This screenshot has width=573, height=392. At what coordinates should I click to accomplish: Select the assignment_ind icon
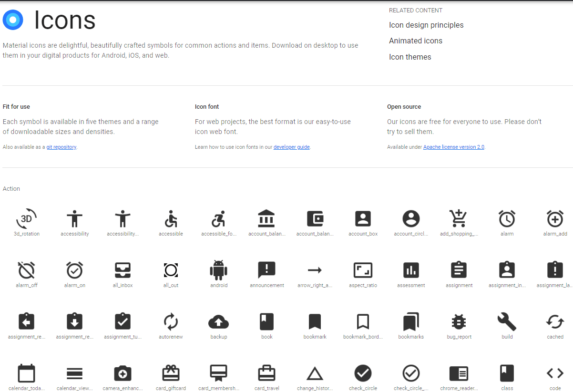[x=507, y=270]
